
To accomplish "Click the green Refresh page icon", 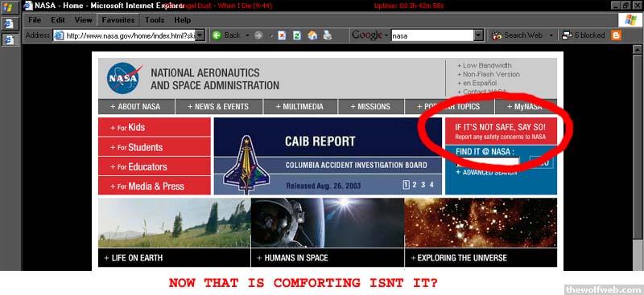I will click(x=297, y=35).
